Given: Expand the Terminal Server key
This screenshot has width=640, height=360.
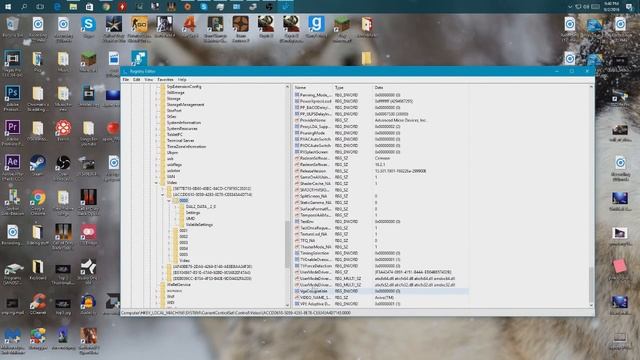Looking at the screenshot, I should point(156,140).
